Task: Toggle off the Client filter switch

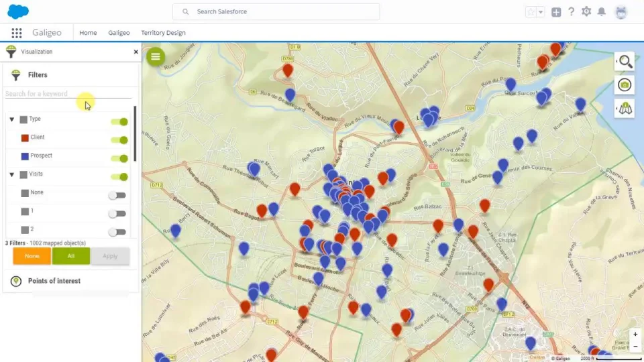Action: (119, 140)
